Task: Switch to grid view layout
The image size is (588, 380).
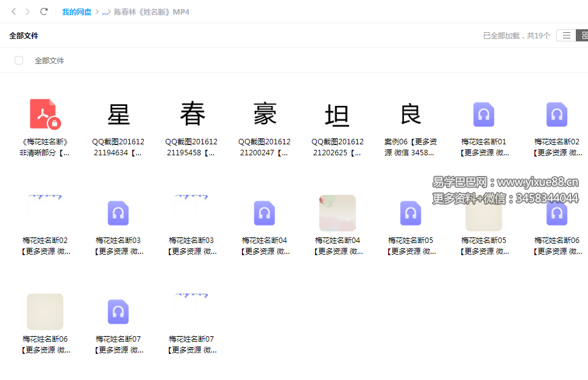Action: pos(584,35)
